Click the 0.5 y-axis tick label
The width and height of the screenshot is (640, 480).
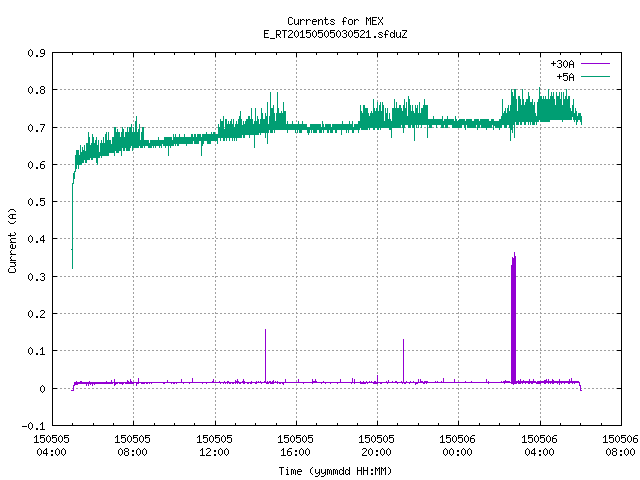(36, 202)
